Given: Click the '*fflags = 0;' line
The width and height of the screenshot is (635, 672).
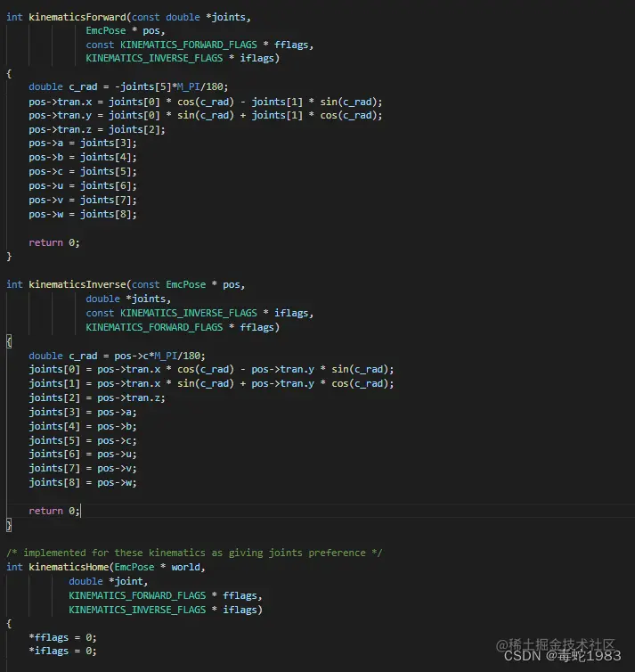Looking at the screenshot, I should click(62, 638).
